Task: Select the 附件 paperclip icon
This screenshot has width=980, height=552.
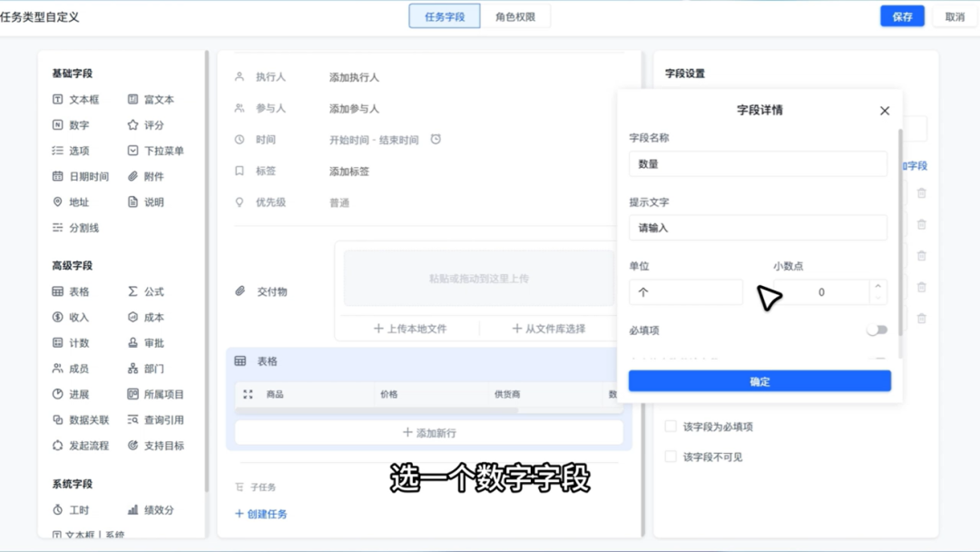Action: 132,176
